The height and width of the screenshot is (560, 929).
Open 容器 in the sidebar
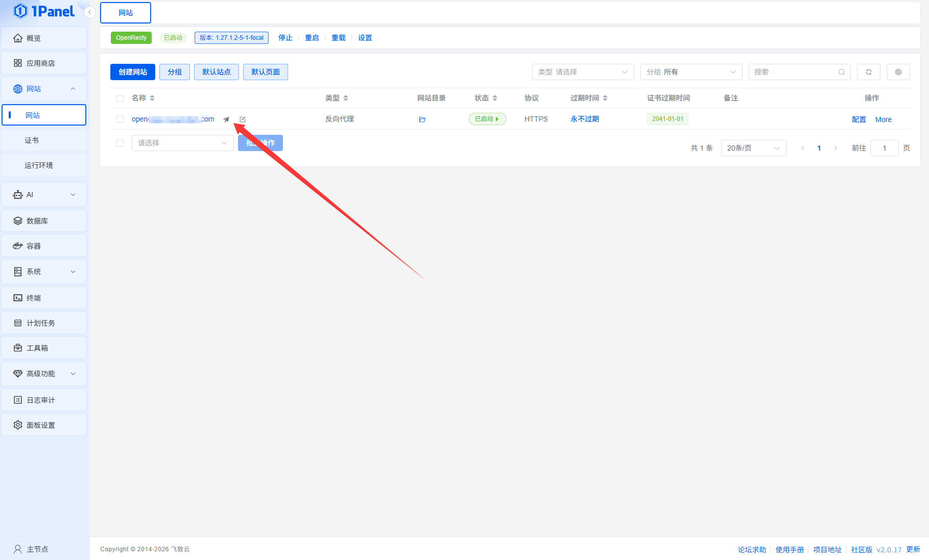34,246
